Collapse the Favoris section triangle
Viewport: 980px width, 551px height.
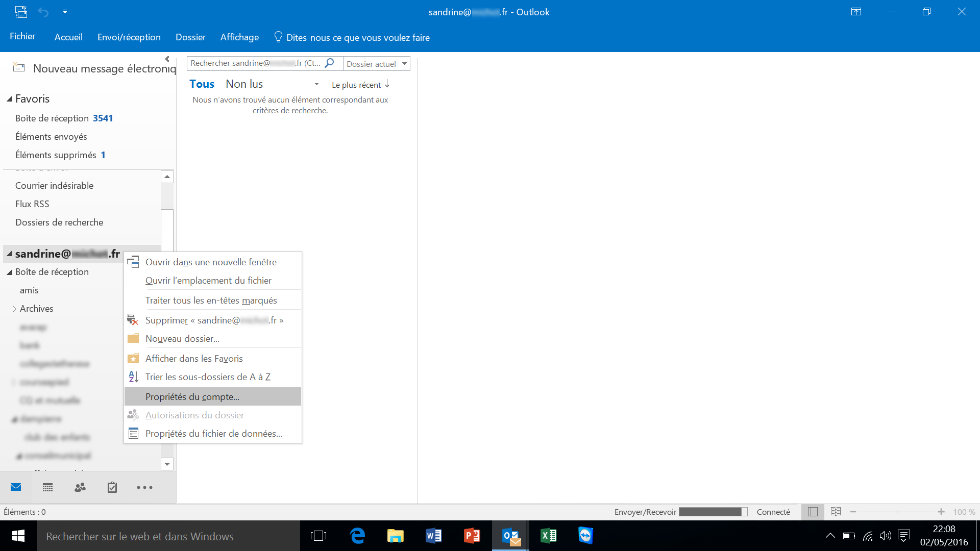click(x=9, y=99)
